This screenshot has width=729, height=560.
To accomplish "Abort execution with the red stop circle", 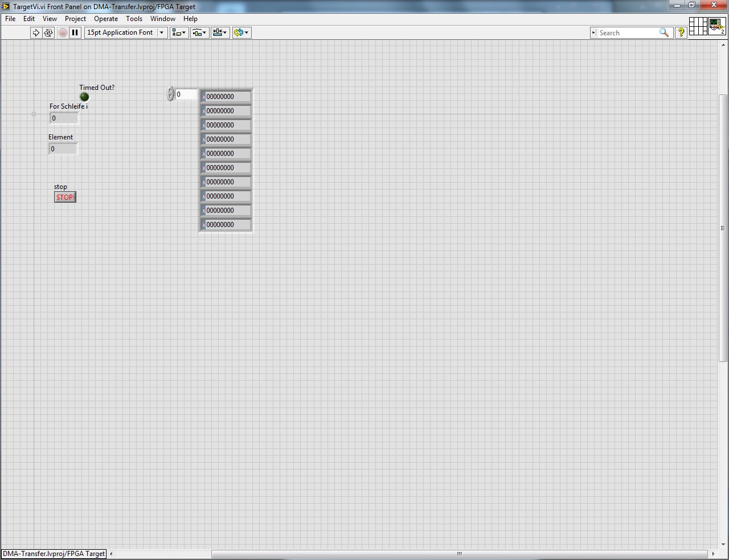I will 63,32.
